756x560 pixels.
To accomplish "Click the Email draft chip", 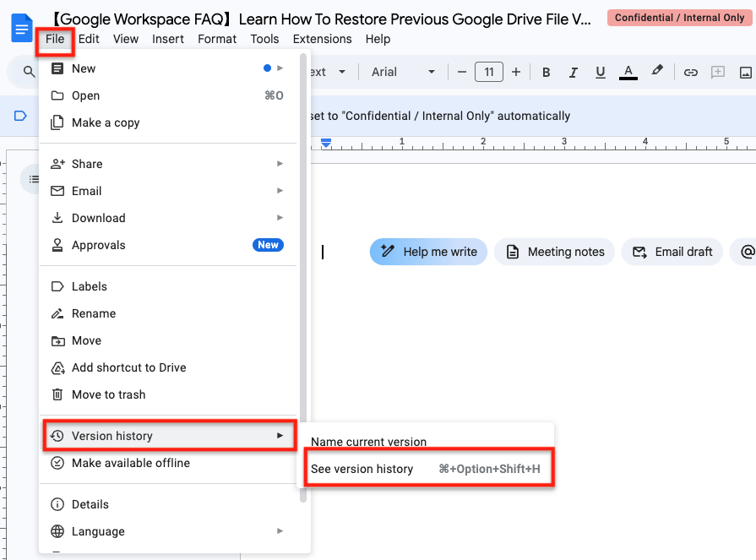I will point(672,252).
